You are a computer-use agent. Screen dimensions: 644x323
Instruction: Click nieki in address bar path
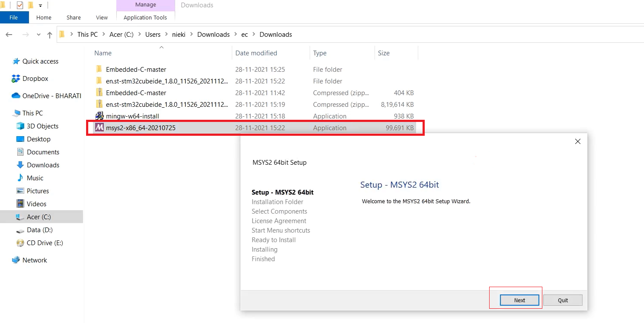click(179, 35)
